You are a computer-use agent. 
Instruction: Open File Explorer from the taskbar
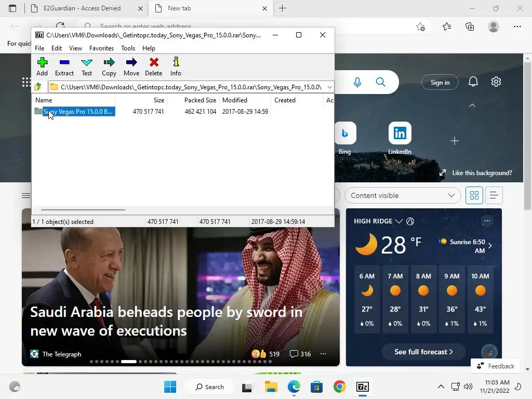[271, 387]
